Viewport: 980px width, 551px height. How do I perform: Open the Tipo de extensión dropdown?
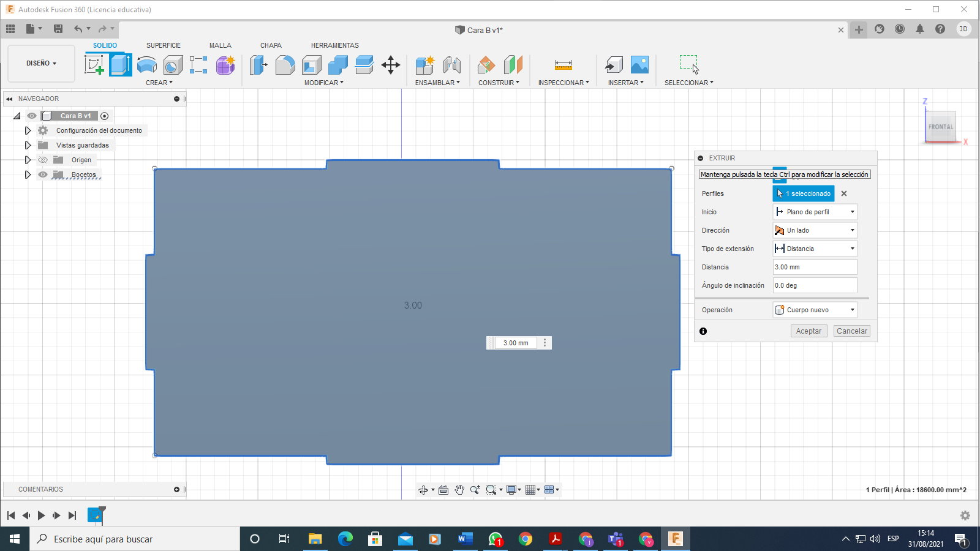pyautogui.click(x=815, y=249)
